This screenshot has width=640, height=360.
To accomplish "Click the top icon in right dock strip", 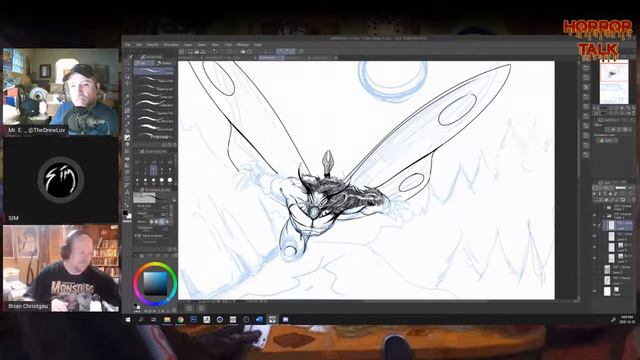I will (586, 67).
